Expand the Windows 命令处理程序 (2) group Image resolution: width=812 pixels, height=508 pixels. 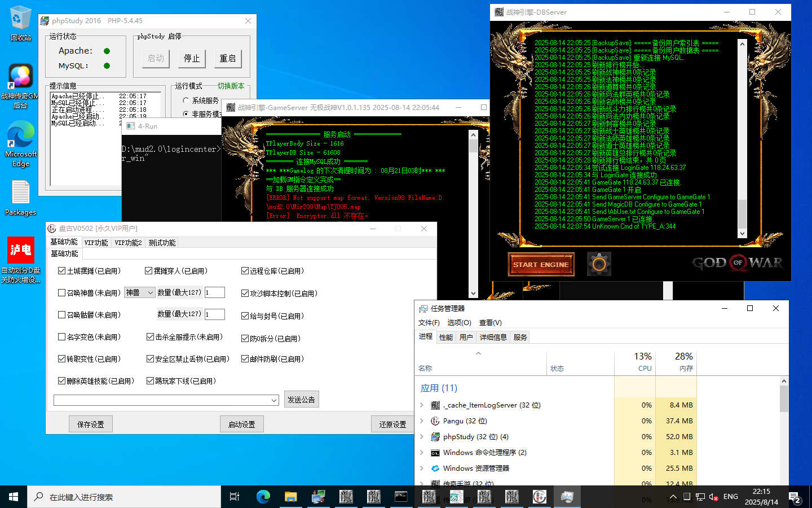pyautogui.click(x=422, y=453)
